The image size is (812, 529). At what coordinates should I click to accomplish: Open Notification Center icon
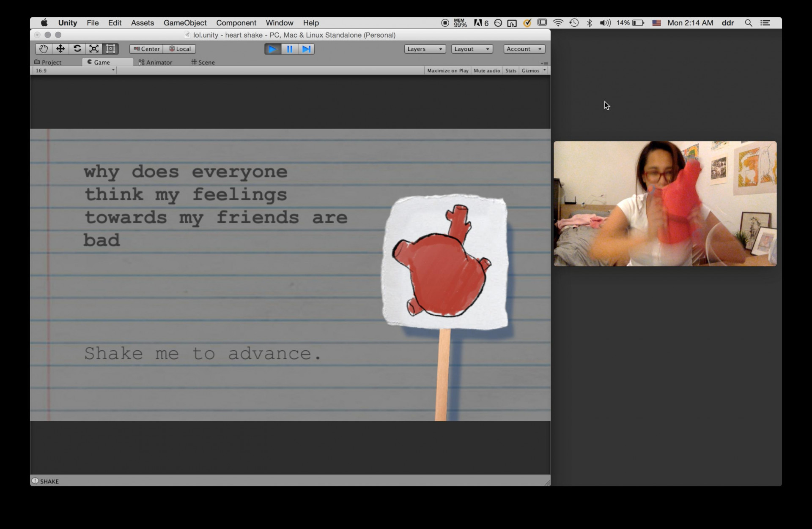(x=765, y=23)
